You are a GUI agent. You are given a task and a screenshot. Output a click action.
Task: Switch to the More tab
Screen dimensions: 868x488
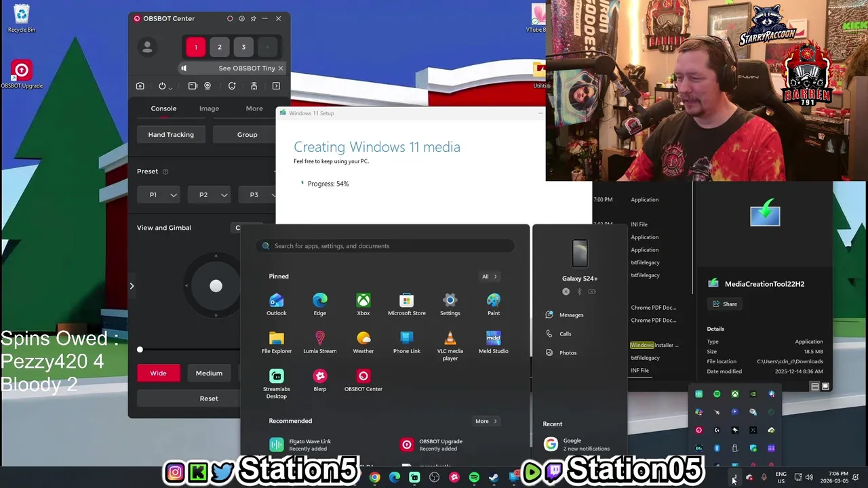pyautogui.click(x=254, y=108)
